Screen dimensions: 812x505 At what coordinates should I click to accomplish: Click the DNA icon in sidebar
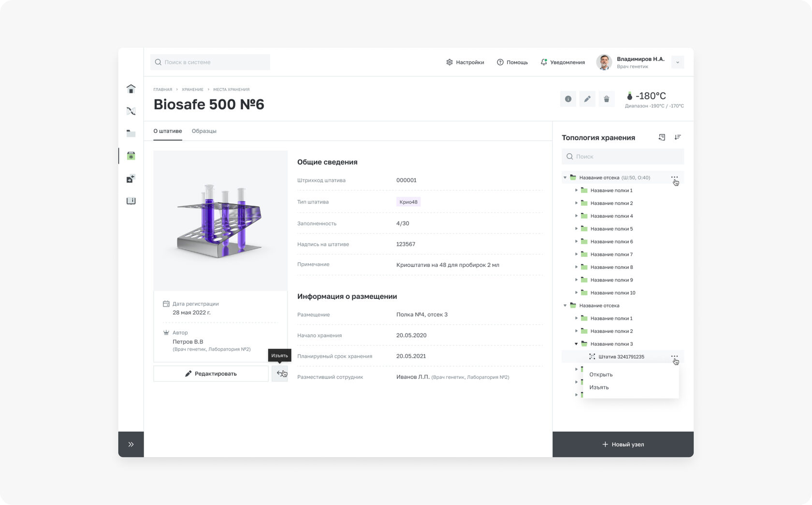131,111
